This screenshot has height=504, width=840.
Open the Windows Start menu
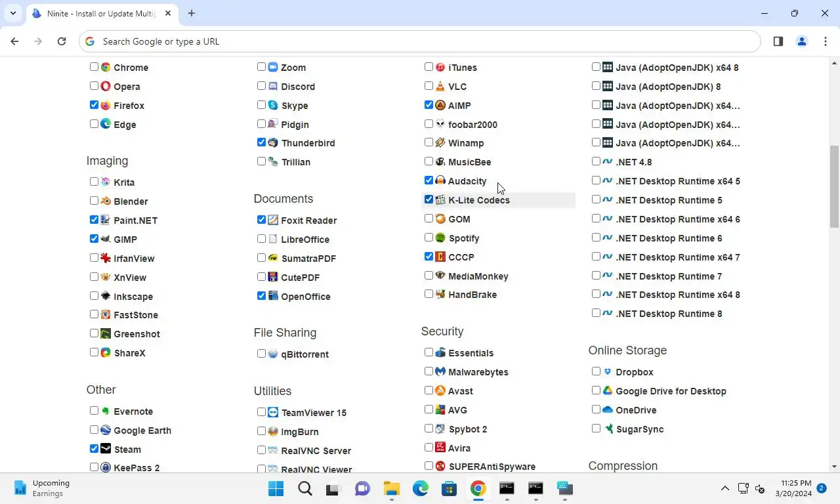276,488
